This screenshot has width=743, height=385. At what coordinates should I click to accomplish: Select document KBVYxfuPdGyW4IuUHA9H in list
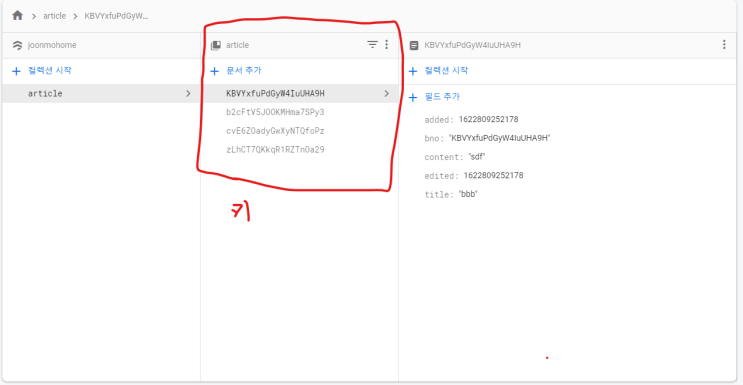pyautogui.click(x=299, y=93)
